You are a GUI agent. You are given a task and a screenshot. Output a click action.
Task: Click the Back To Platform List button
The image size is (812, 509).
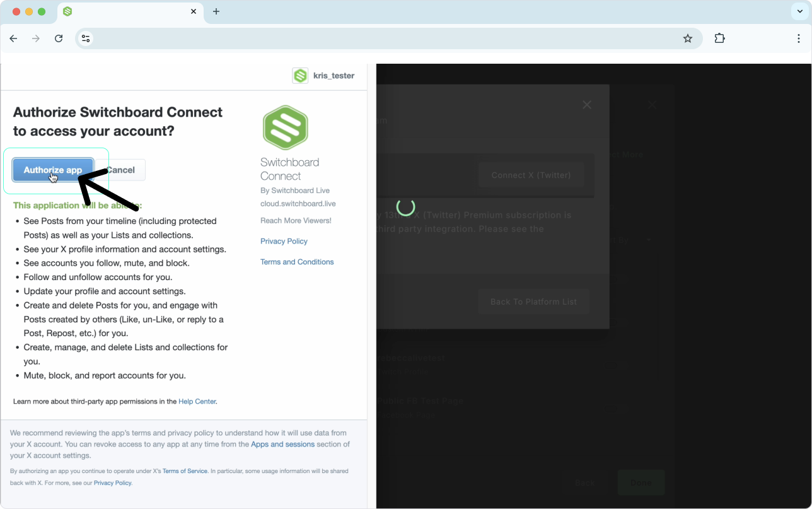tap(534, 301)
